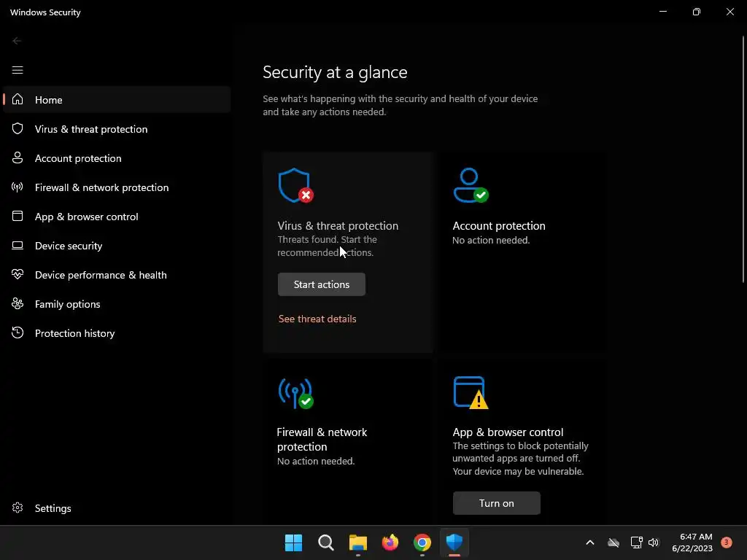747x560 pixels.
Task: Open Family options page
Action: (117, 304)
